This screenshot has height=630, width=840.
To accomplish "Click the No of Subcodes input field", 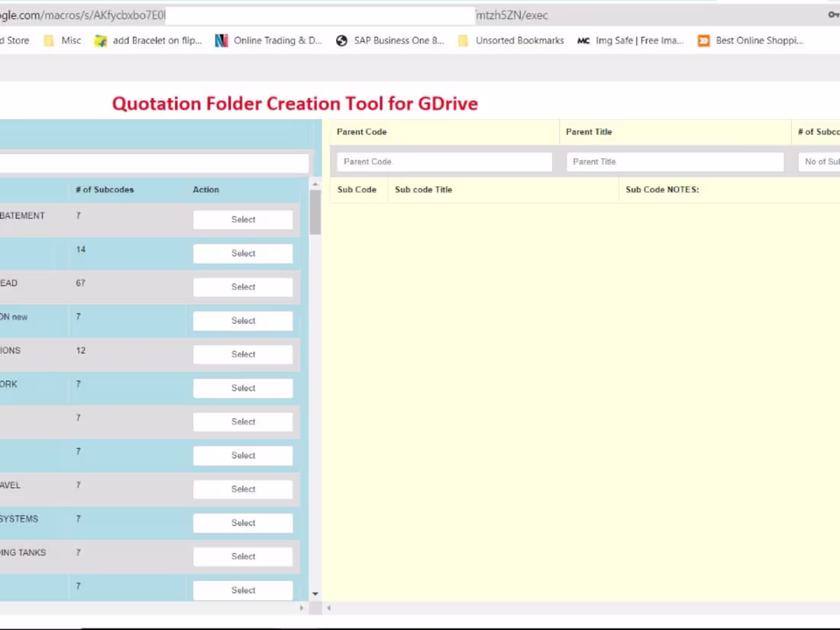I will click(821, 161).
